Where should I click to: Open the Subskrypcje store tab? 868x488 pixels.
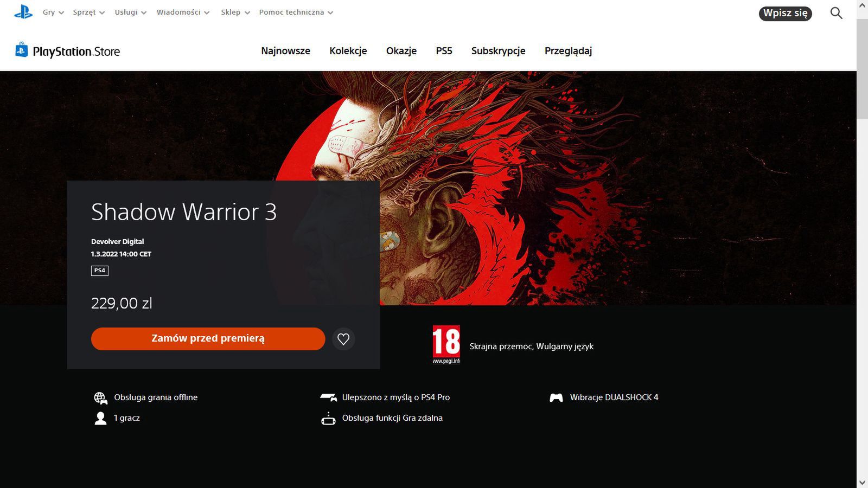pos(498,51)
